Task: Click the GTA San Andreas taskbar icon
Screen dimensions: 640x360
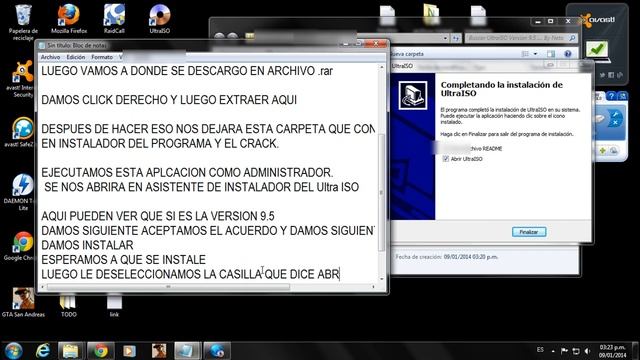Action: point(159,351)
